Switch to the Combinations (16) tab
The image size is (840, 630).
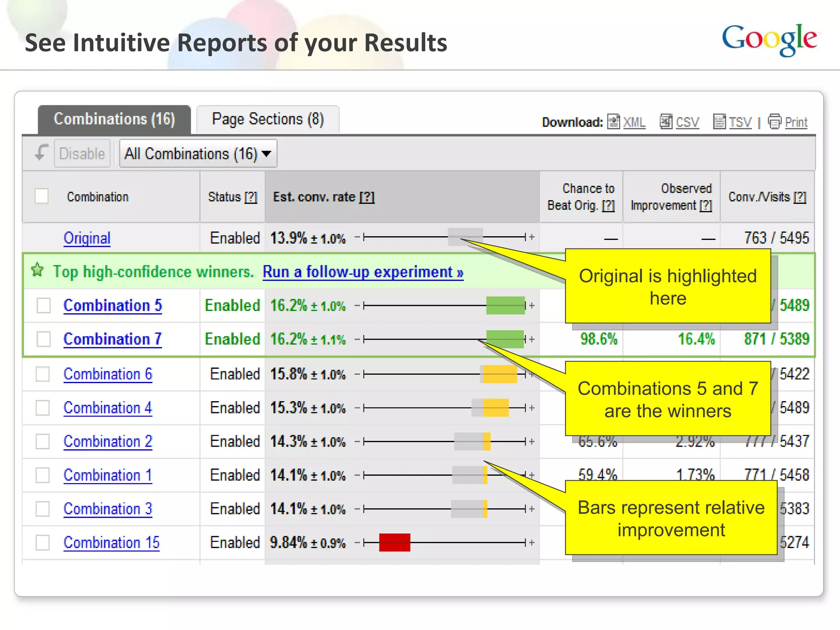pos(114,119)
